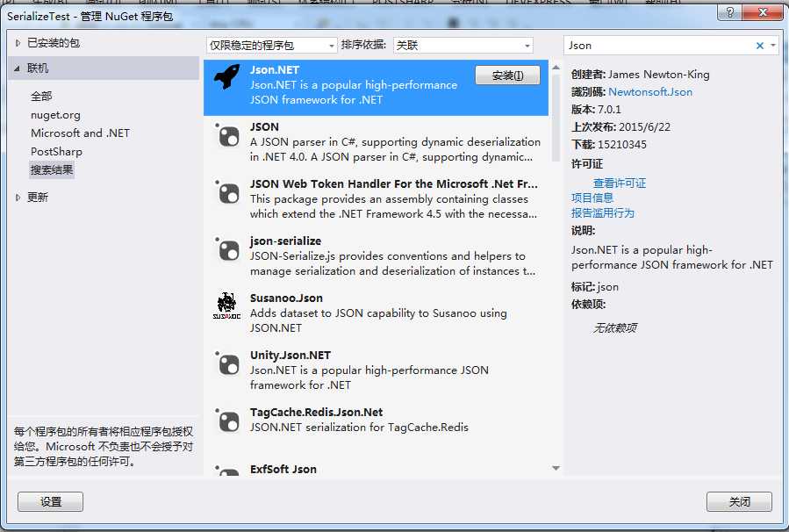Screen dimensions: 789x532
Task: Click the JSON Web Token Handler package icon
Action: click(227, 191)
